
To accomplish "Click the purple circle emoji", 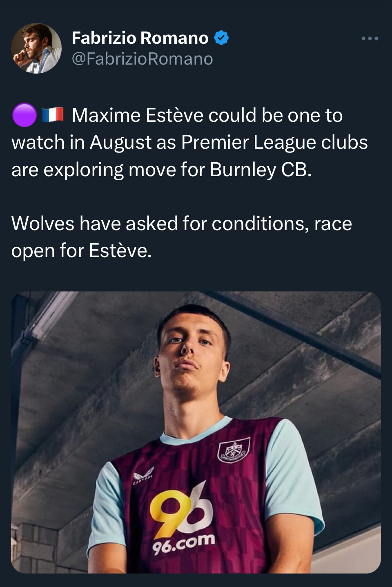I will pyautogui.click(x=24, y=115).
